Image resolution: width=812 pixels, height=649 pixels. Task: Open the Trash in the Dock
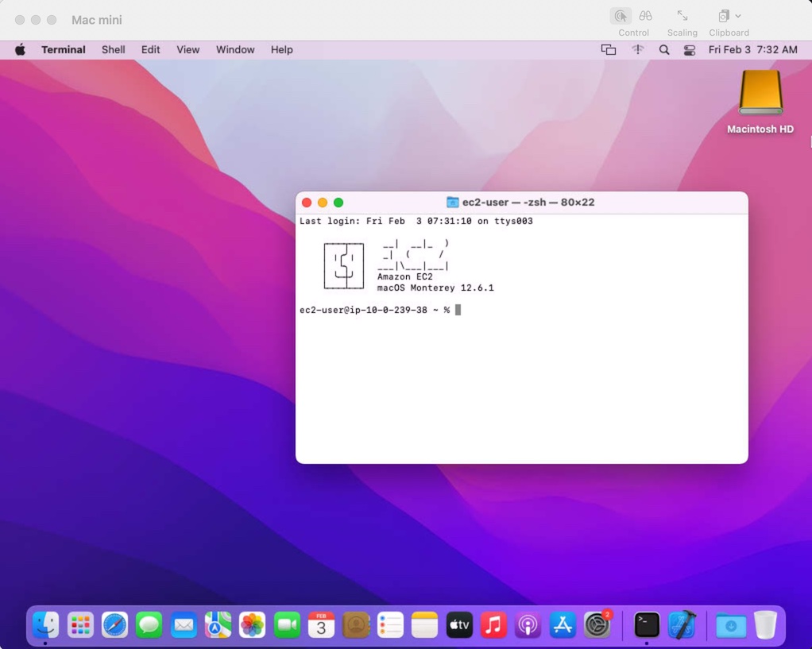(765, 624)
